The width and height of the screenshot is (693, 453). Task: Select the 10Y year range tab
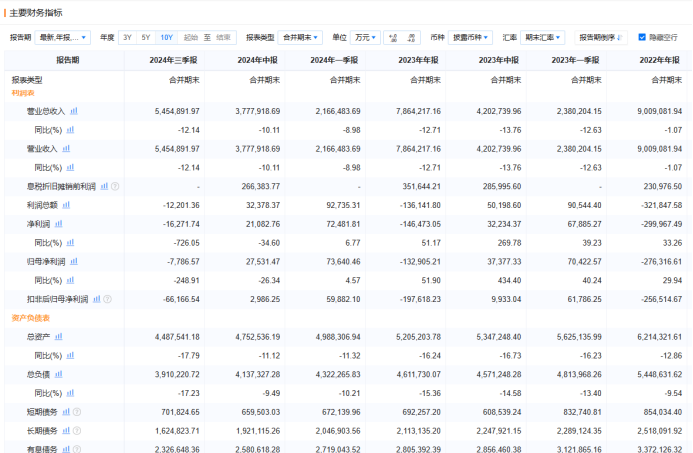[166, 37]
